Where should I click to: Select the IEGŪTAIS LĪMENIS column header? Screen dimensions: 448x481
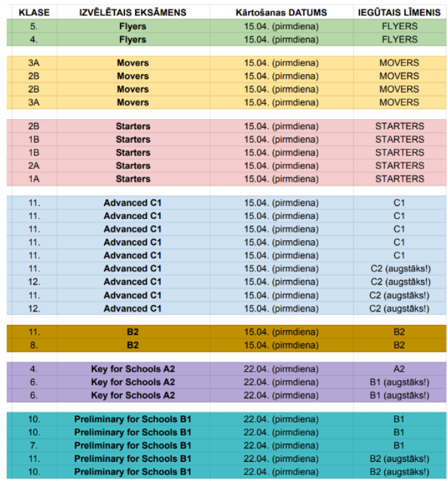tap(399, 13)
